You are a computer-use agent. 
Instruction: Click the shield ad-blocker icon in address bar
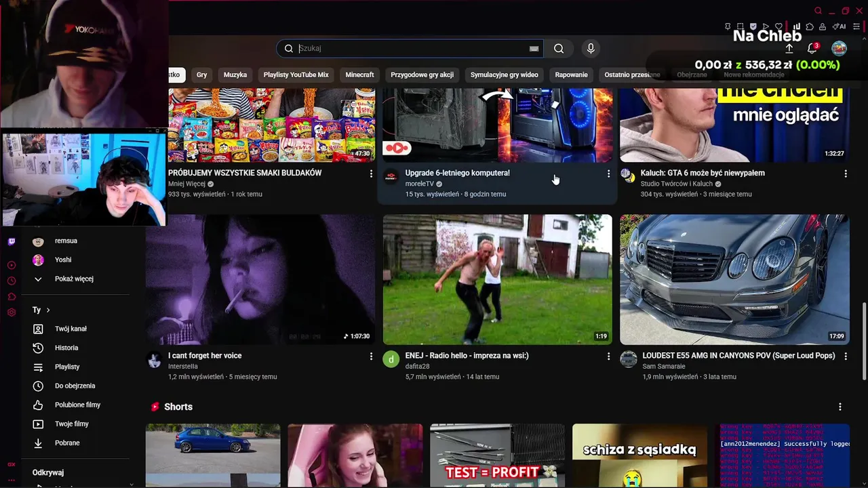(x=753, y=26)
